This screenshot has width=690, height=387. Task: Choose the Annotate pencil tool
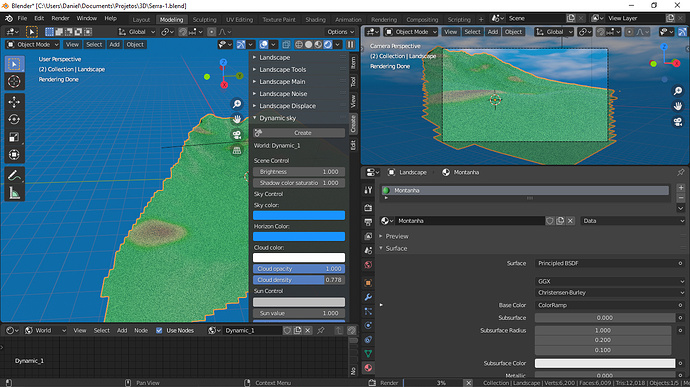click(x=14, y=175)
